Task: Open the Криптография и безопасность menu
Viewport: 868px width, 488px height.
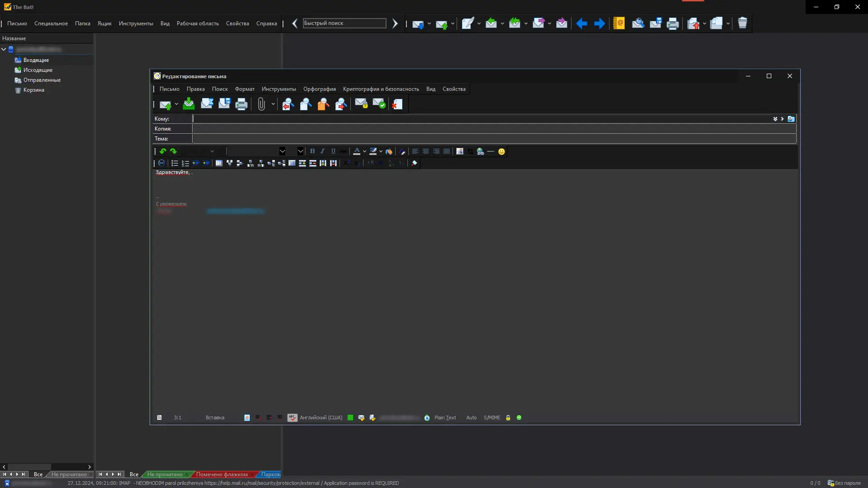Action: click(381, 89)
